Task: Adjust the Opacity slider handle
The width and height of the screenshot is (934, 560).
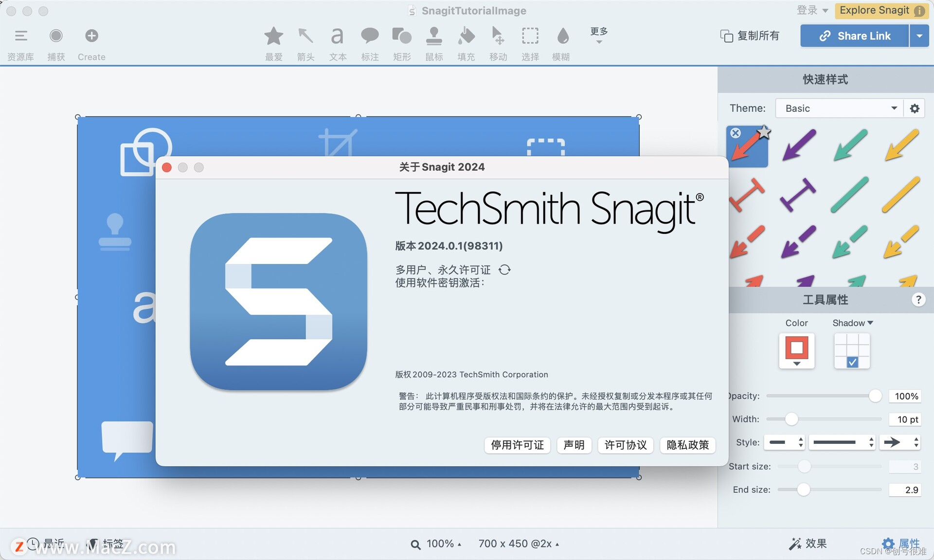Action: 875,396
